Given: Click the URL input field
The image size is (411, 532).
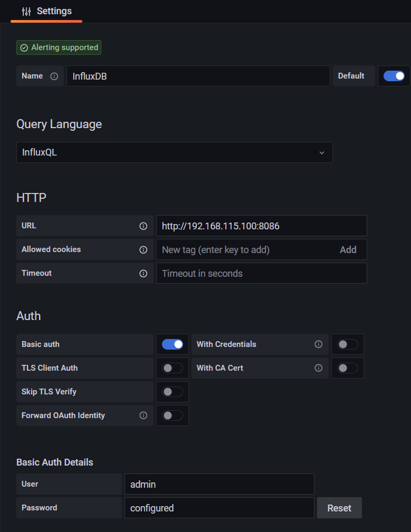Looking at the screenshot, I should click(x=261, y=226).
